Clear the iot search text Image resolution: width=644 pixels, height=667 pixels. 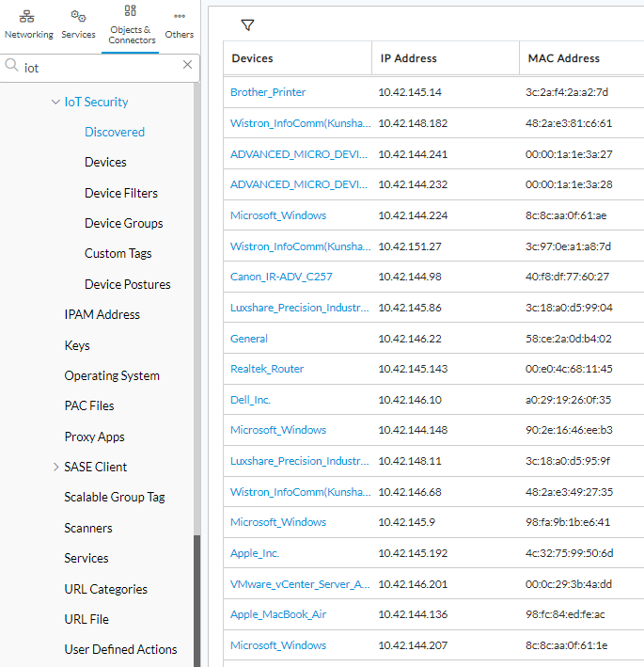pyautogui.click(x=187, y=65)
